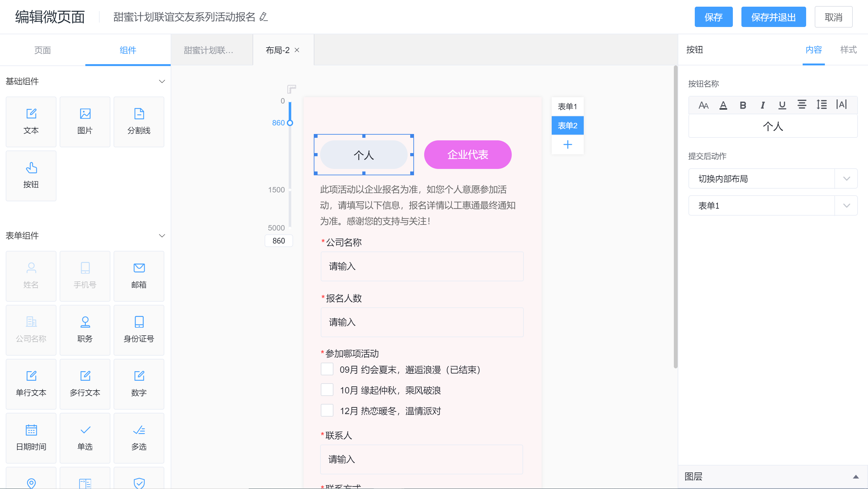This screenshot has width=868, height=489.
Task: Add a 数字 number field
Action: (x=139, y=384)
